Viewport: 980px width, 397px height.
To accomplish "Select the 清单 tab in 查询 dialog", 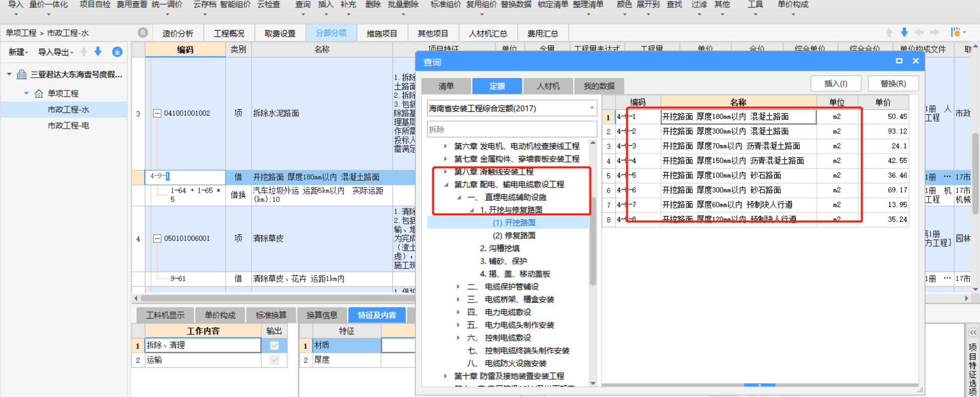I will pyautogui.click(x=446, y=86).
